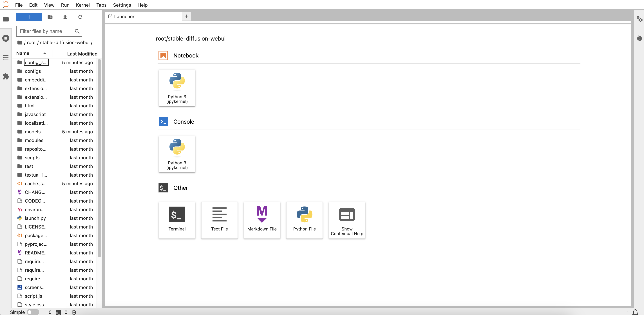The height and width of the screenshot is (315, 644).
Task: Select the Launcher tab
Action: [143, 17]
